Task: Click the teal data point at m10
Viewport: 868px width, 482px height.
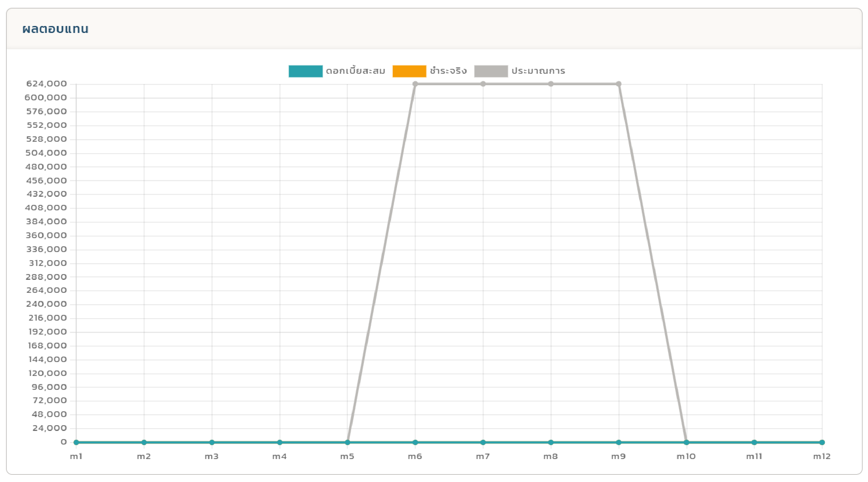Action: tap(686, 442)
